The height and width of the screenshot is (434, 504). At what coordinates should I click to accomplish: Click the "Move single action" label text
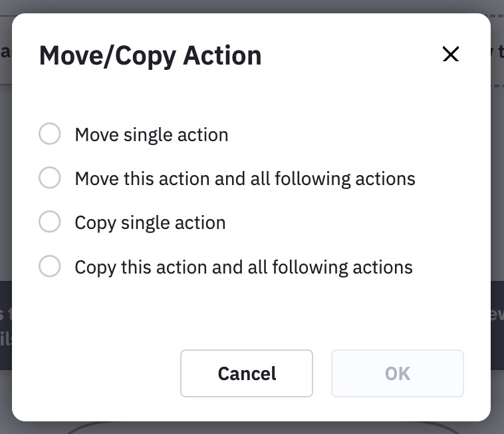tap(152, 134)
